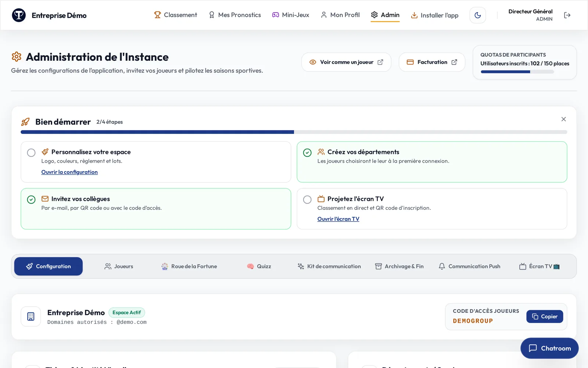Click the logout arrow icon
588x368 pixels.
567,15
